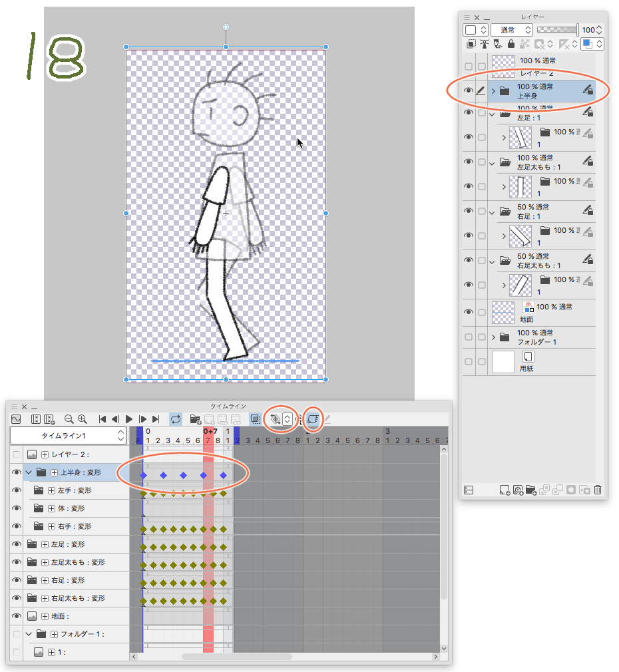Delete layer with the trash icon
619x672 pixels.
[x=598, y=490]
